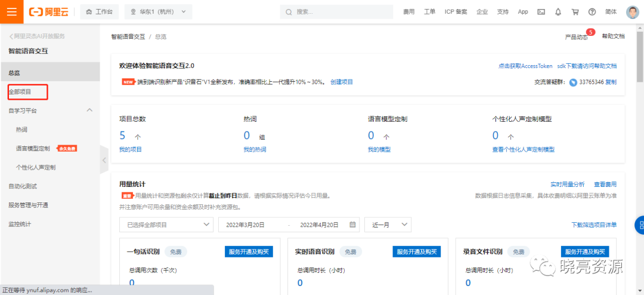
Task: Select 全部项目 in sidebar
Action: pyautogui.click(x=20, y=92)
